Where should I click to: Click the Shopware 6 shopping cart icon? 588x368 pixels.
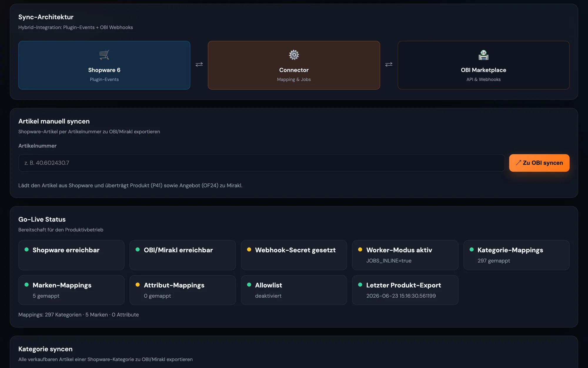point(104,55)
